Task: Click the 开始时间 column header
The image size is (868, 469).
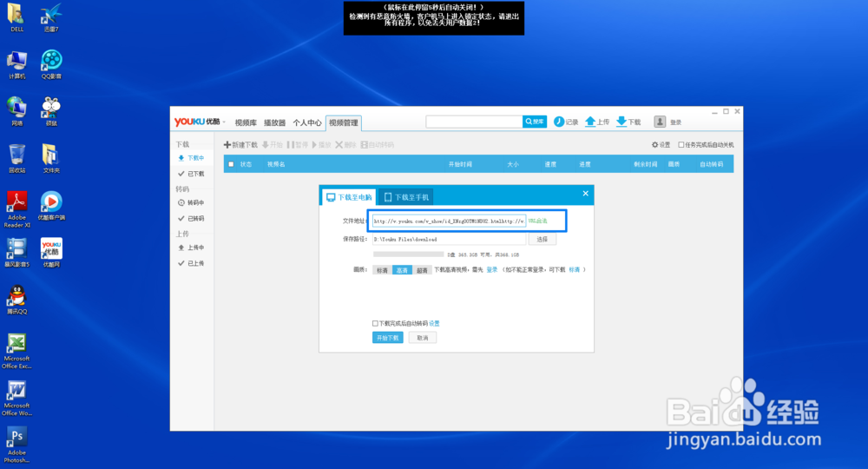Action: pos(460,164)
